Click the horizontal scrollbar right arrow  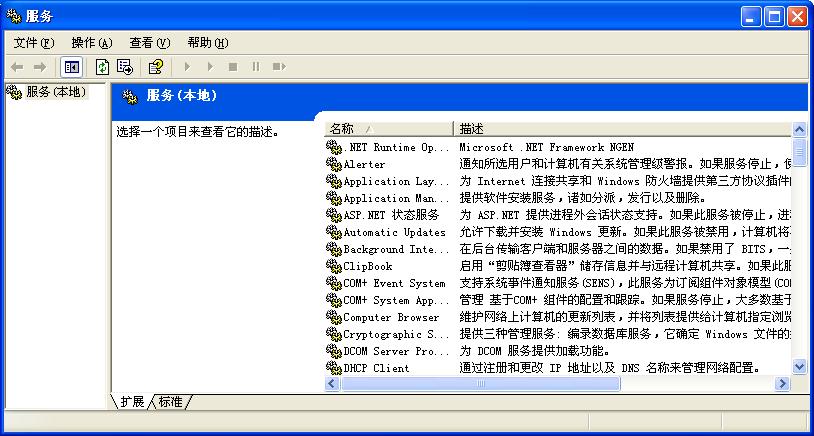click(782, 384)
